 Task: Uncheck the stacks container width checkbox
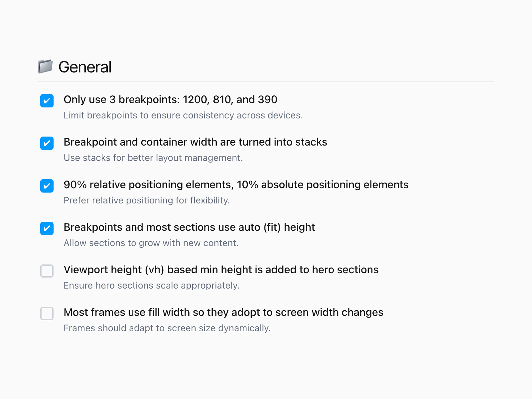click(x=47, y=143)
